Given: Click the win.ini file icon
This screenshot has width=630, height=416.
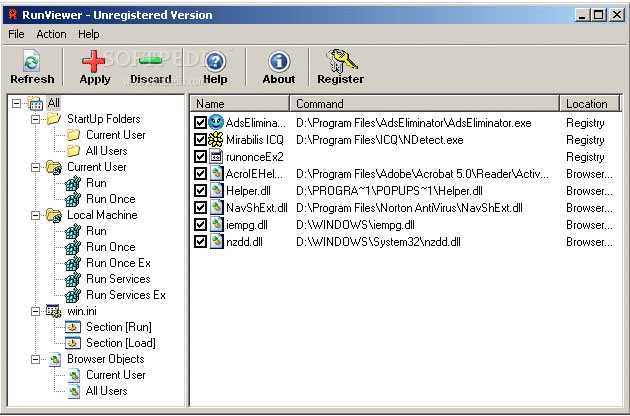Looking at the screenshot, I should click(53, 311).
